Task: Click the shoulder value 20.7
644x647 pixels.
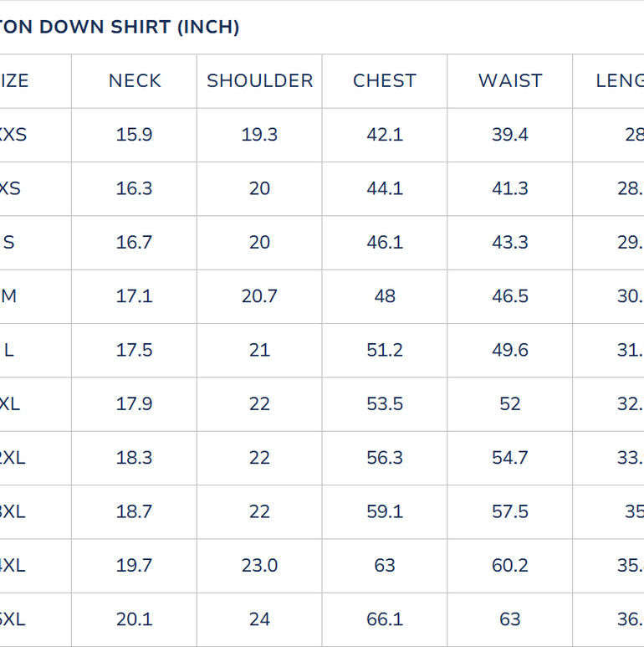Action: tap(259, 296)
